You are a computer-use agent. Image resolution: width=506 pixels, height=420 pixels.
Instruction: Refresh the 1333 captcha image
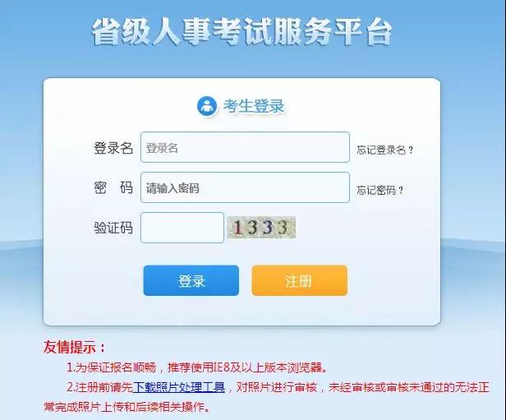pos(261,228)
